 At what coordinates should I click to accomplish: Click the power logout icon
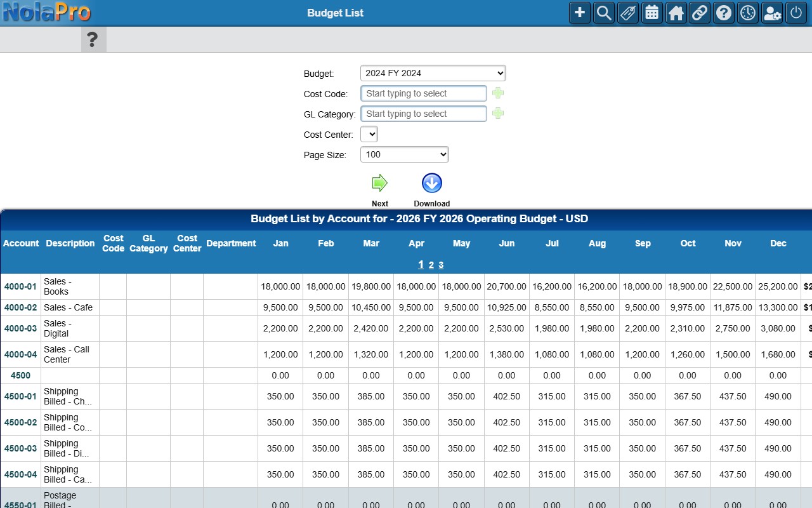[x=796, y=13]
